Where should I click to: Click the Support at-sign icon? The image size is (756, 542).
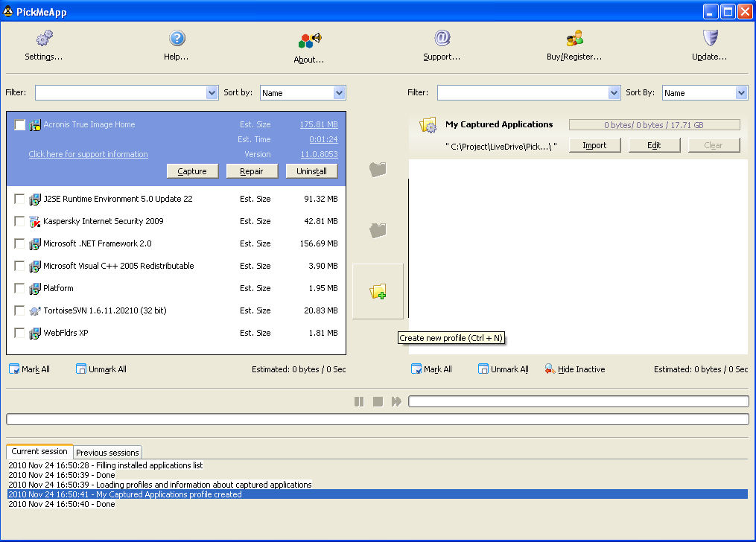coord(442,38)
